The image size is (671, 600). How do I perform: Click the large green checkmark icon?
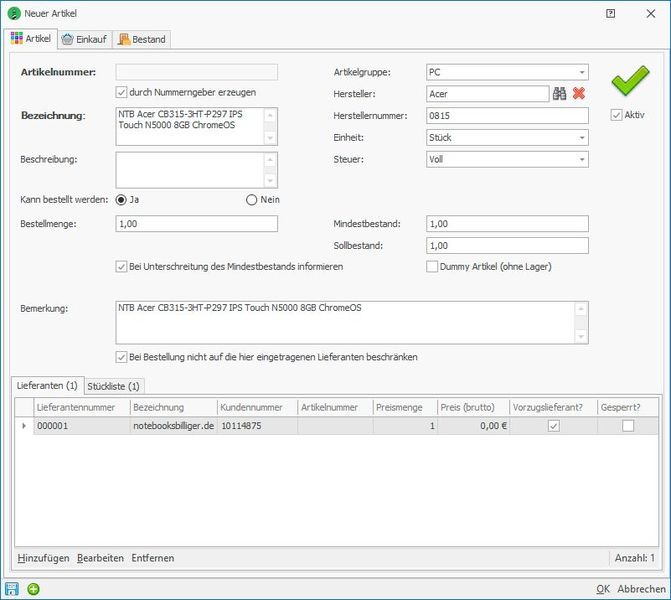[x=630, y=80]
